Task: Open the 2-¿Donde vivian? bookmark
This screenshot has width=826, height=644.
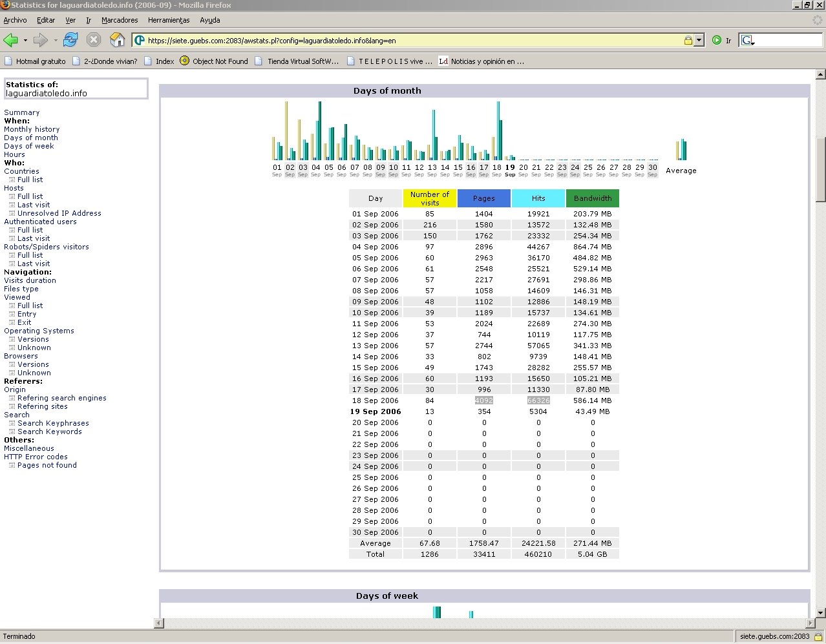Action: 105,61
